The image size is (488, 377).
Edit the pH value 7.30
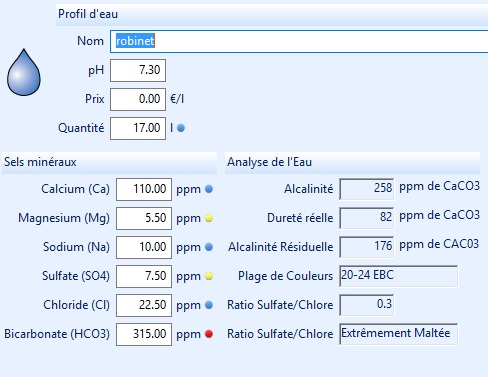(x=138, y=70)
